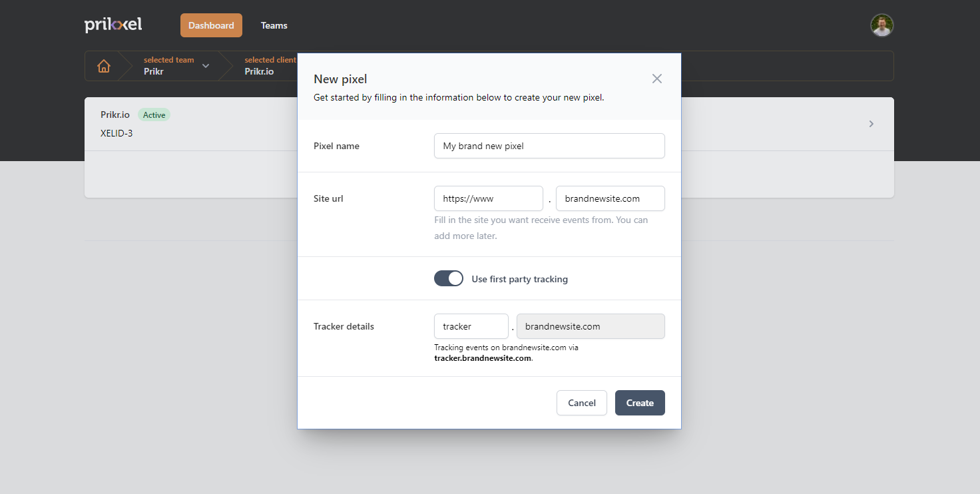This screenshot has height=494, width=980.
Task: Switch to the Dashboard tab
Action: click(x=211, y=25)
